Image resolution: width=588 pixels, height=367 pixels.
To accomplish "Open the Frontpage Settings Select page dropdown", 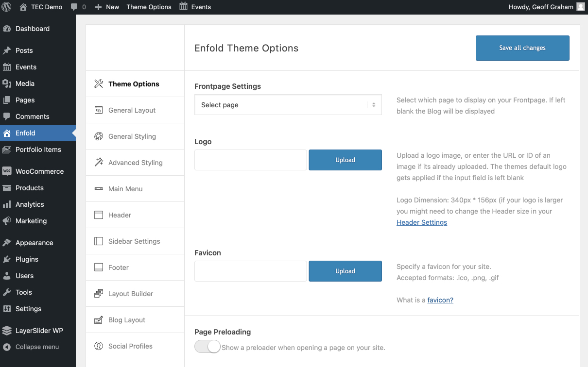I will click(x=288, y=105).
